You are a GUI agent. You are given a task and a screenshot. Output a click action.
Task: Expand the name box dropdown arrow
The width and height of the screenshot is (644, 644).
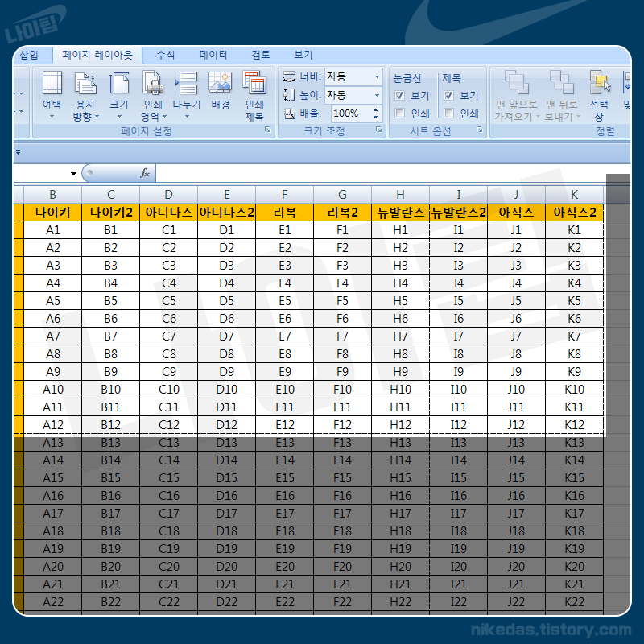tap(73, 174)
